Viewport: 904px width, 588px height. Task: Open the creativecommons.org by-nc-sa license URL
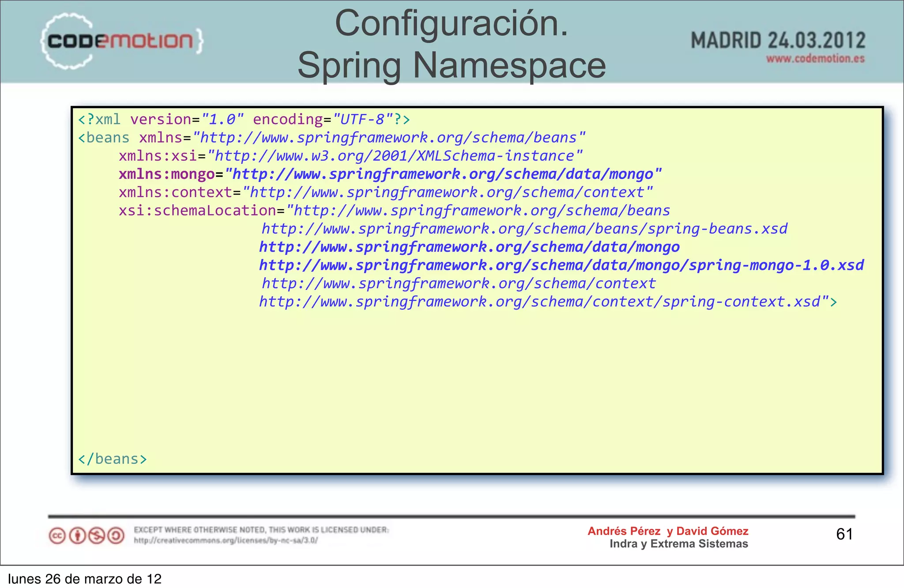click(226, 540)
